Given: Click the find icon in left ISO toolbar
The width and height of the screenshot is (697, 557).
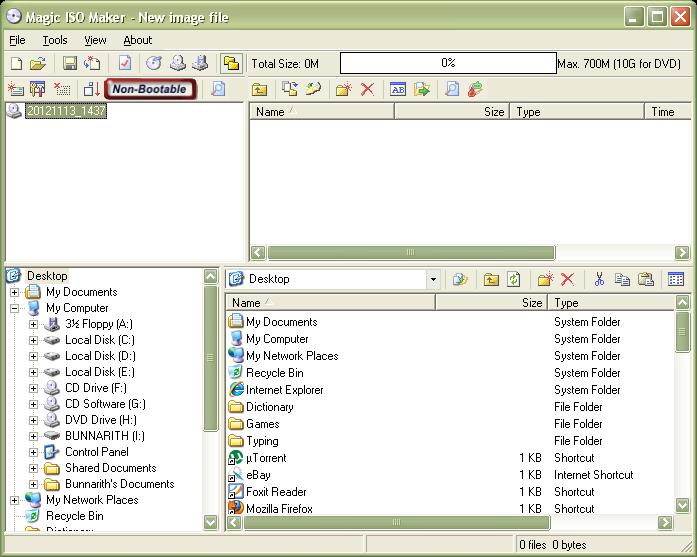Looking at the screenshot, I should (218, 89).
